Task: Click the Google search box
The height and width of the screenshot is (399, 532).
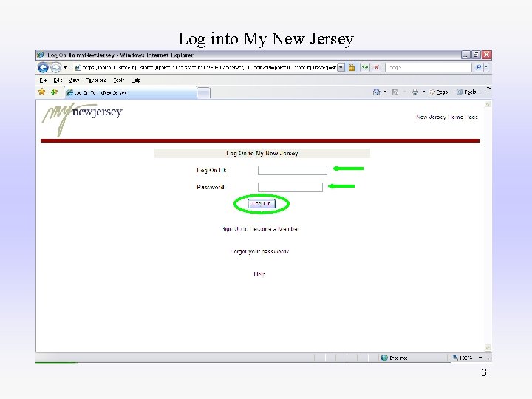Action: pos(428,67)
